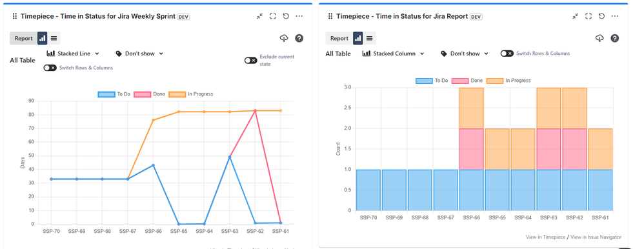Click SSP-63 To Do point on line chart
Viewport: 644px width, 249px height.
[230, 157]
